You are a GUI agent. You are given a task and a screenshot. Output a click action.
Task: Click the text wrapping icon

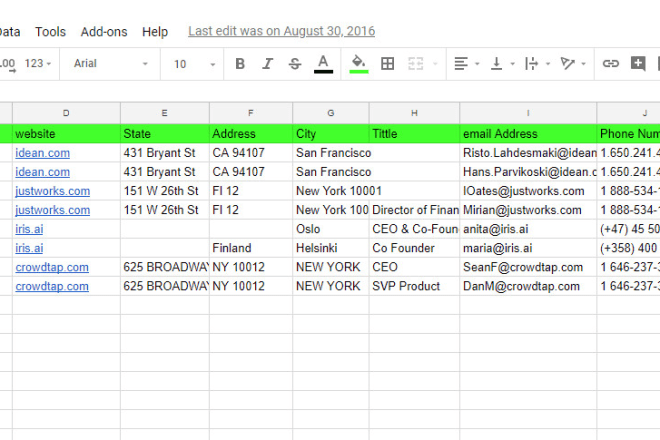coord(531,64)
